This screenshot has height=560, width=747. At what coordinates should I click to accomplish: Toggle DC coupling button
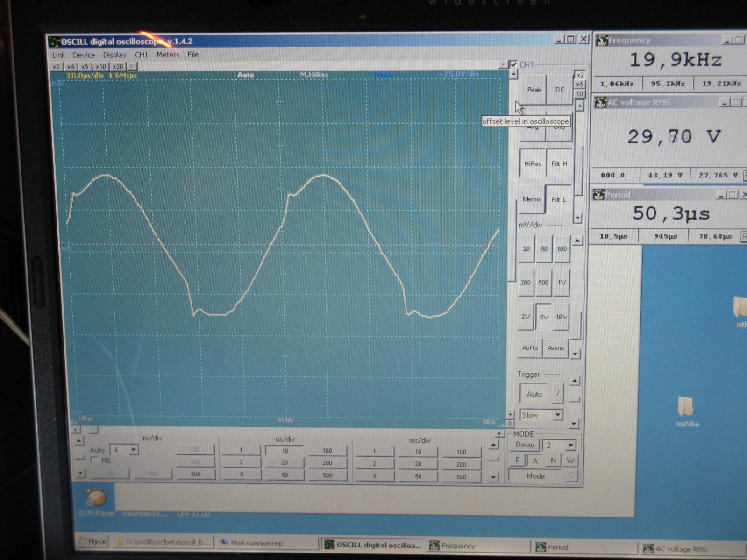(x=559, y=90)
